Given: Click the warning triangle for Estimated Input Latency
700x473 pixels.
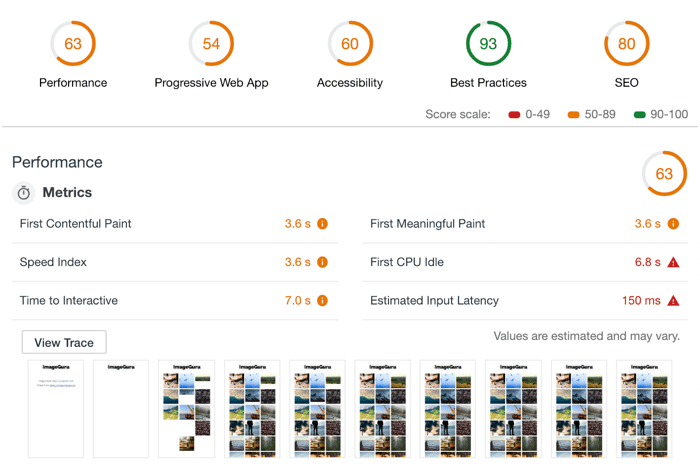Looking at the screenshot, I should pyautogui.click(x=673, y=301).
